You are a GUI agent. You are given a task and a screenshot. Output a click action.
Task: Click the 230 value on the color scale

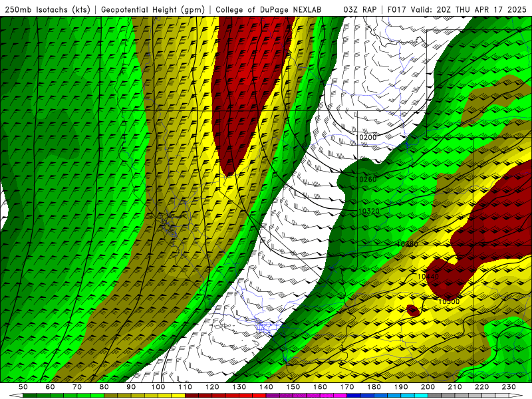point(509,387)
